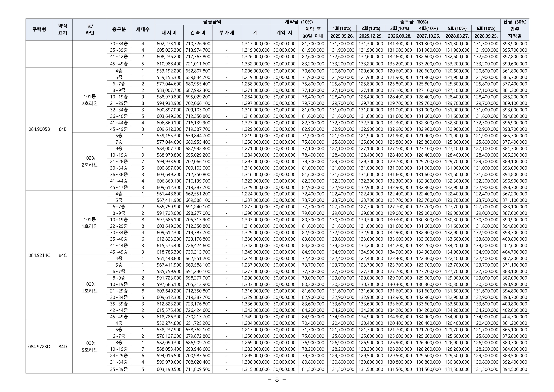Select the 6회(10%) installment header

coord(486,28)
